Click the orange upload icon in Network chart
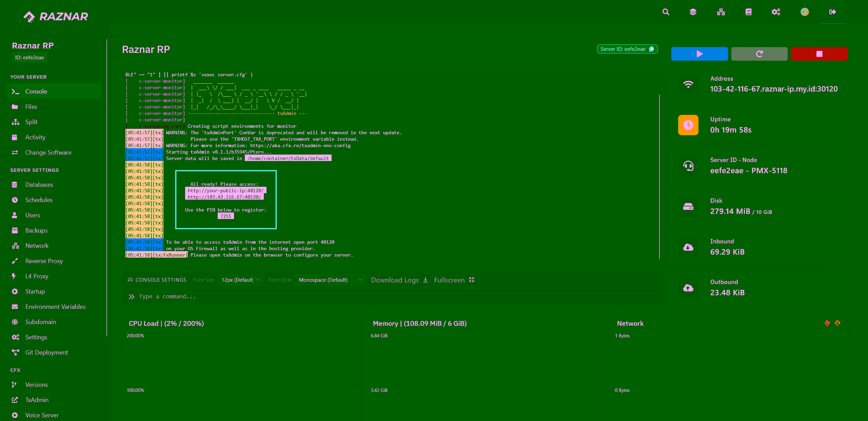This screenshot has width=868, height=421. pyautogui.click(x=837, y=323)
